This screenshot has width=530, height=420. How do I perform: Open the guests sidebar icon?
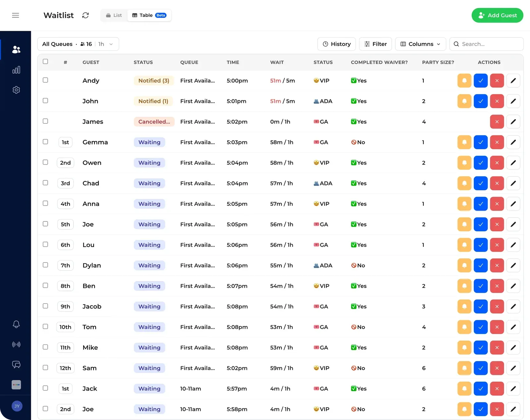pos(16,49)
